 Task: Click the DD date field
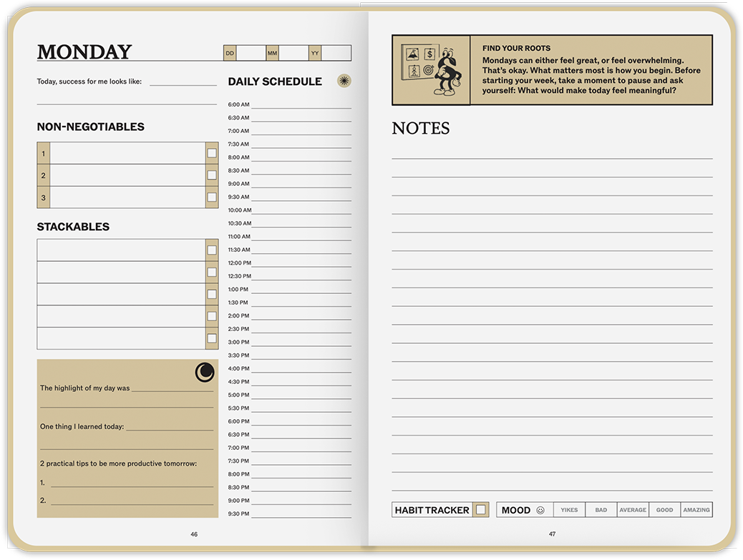251,53
